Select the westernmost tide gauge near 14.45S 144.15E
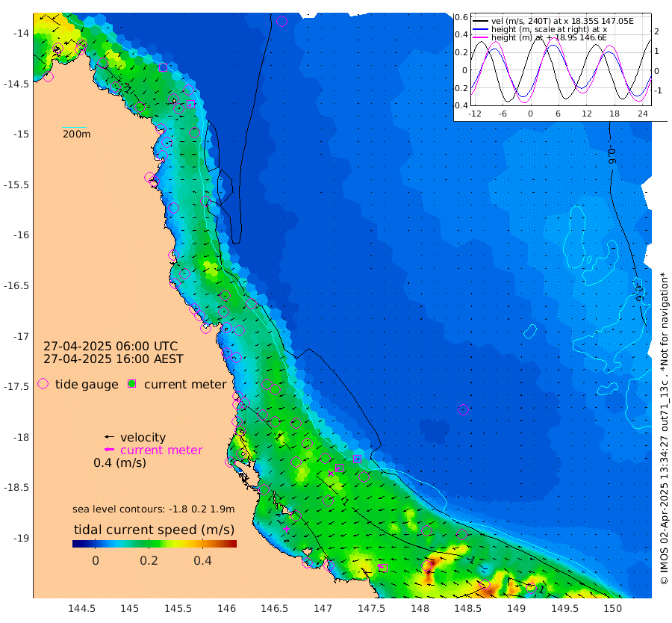This screenshot has height=623, width=672. coord(49,77)
